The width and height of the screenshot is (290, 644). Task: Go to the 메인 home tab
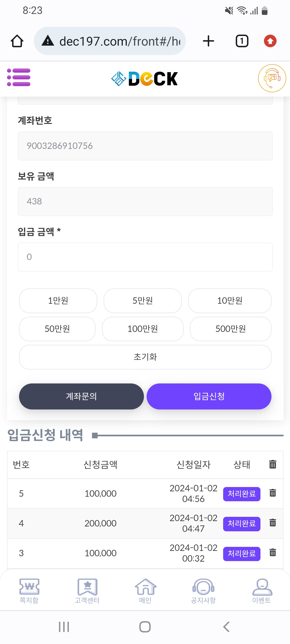click(x=145, y=591)
